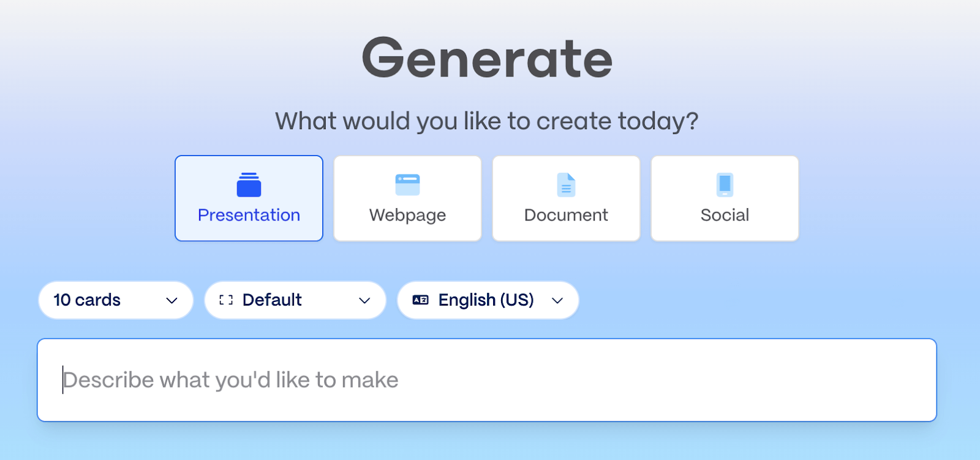The height and width of the screenshot is (460, 980).
Task: Click the stacked-slides Presentation icon
Action: (249, 185)
